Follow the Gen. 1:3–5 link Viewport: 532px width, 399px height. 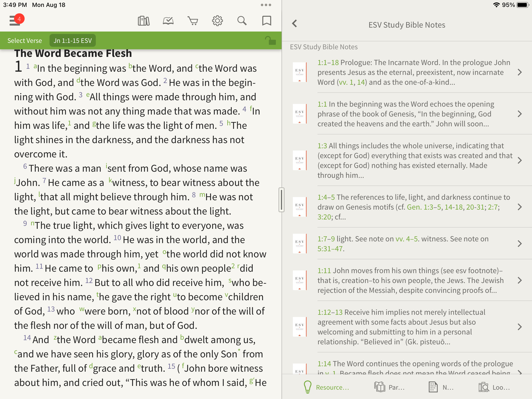point(424,207)
